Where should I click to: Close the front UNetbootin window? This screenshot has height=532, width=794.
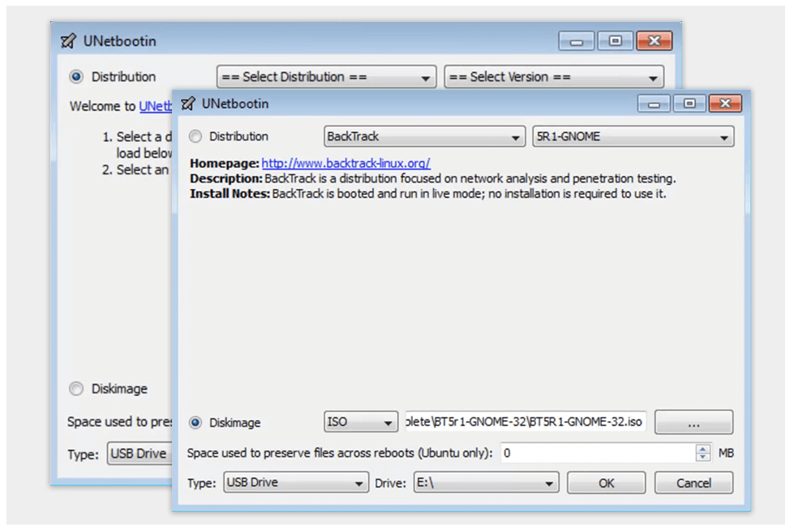tap(725, 104)
